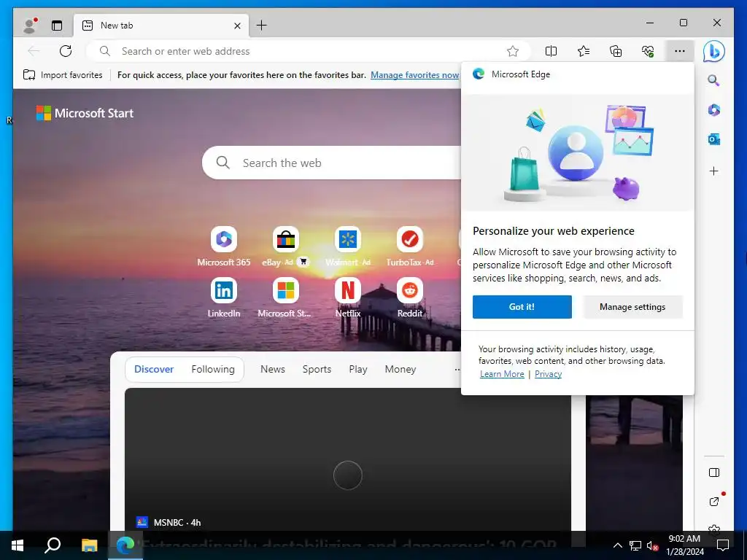
Task: Open Outlook in the sidebar
Action: click(x=713, y=139)
